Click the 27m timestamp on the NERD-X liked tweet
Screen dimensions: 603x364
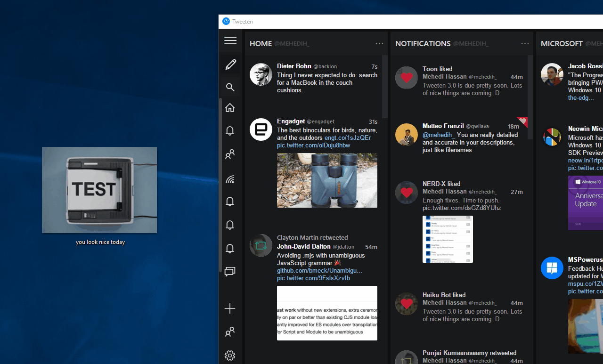[517, 192]
